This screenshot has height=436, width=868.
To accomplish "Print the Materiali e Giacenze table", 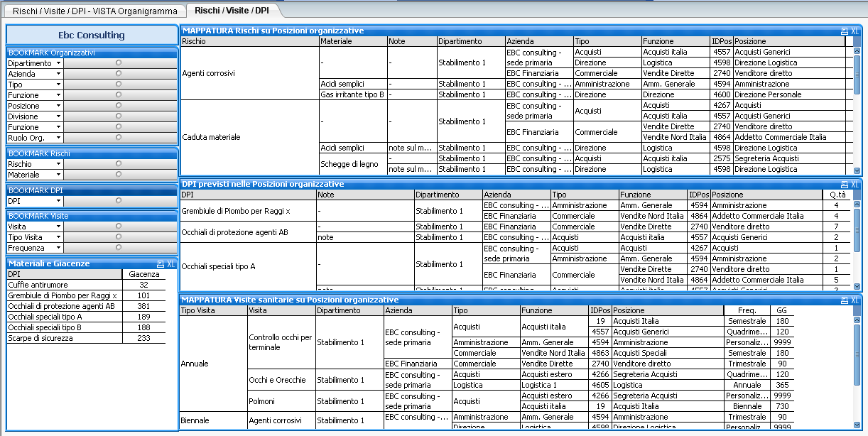I will [x=160, y=263].
